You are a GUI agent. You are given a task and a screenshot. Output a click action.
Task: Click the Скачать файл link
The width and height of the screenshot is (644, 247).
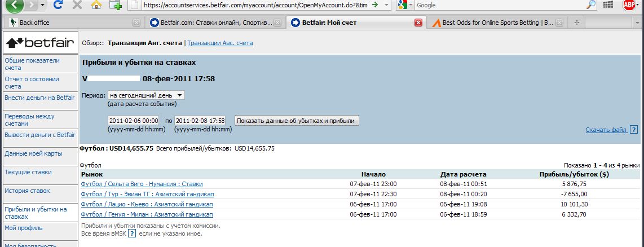606,130
